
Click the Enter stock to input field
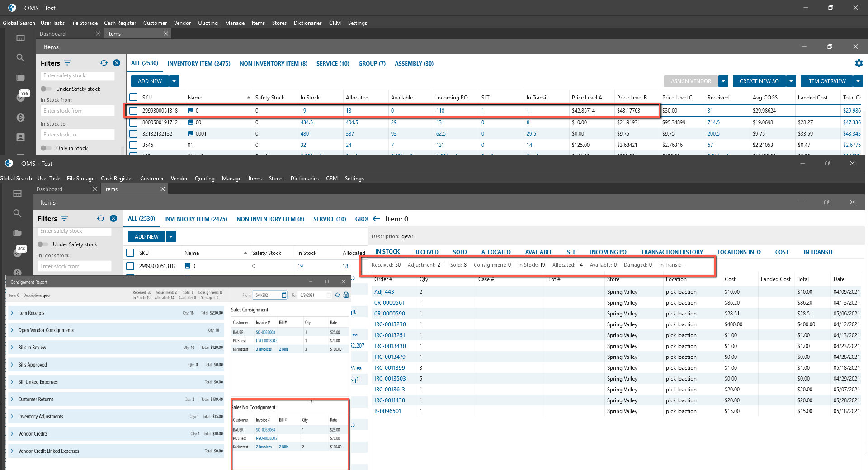click(x=78, y=135)
